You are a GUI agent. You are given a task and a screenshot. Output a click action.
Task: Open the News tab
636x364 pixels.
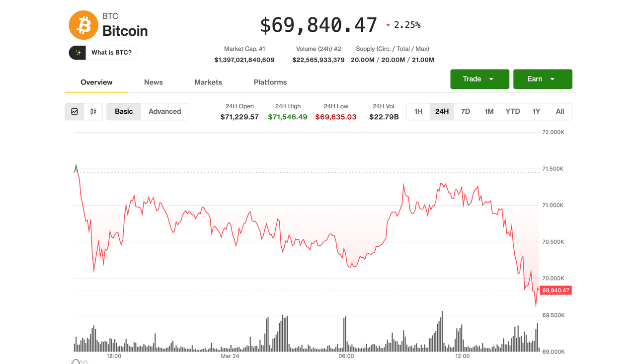pyautogui.click(x=153, y=82)
